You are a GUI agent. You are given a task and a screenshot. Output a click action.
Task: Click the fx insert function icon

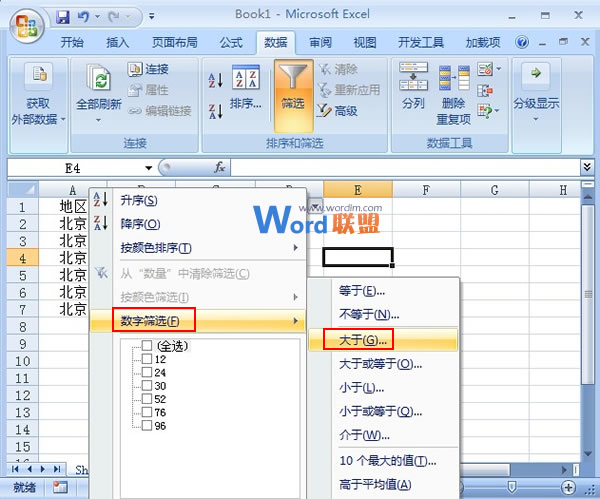tap(220, 167)
